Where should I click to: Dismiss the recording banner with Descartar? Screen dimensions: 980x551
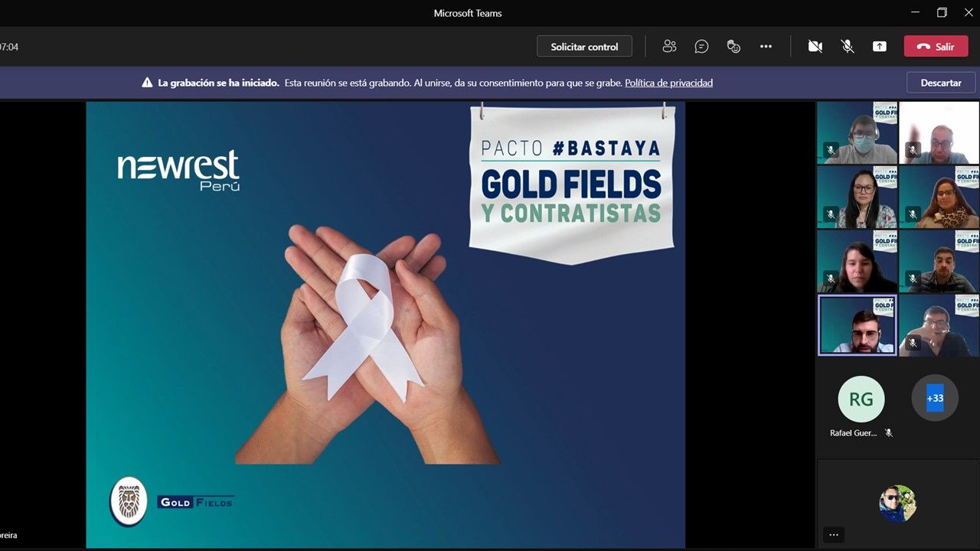(941, 83)
